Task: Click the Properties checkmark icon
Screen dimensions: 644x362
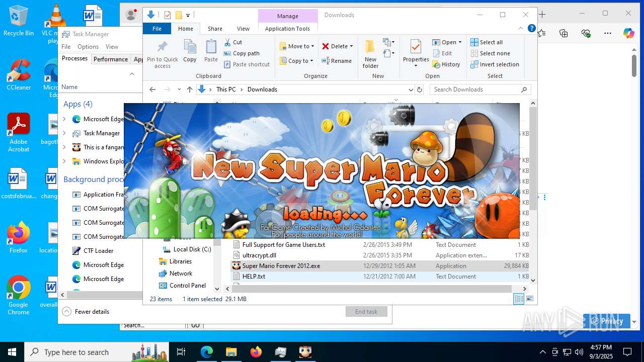Action: (416, 47)
